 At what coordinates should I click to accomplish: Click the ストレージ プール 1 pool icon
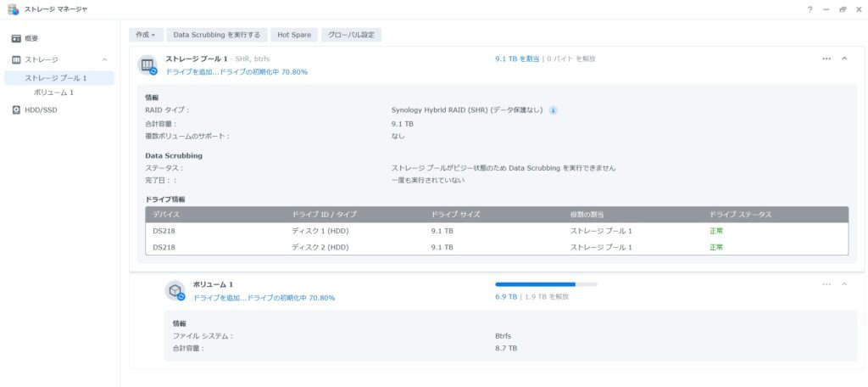pos(148,65)
